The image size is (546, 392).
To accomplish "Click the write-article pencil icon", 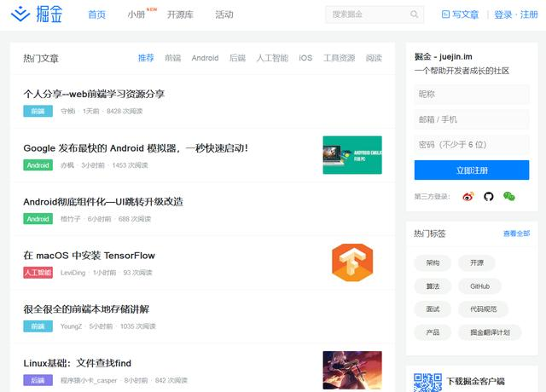I will pyautogui.click(x=445, y=14).
